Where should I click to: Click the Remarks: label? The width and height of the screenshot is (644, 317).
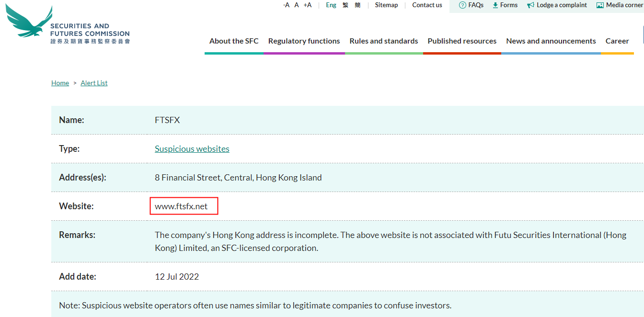pyautogui.click(x=77, y=235)
